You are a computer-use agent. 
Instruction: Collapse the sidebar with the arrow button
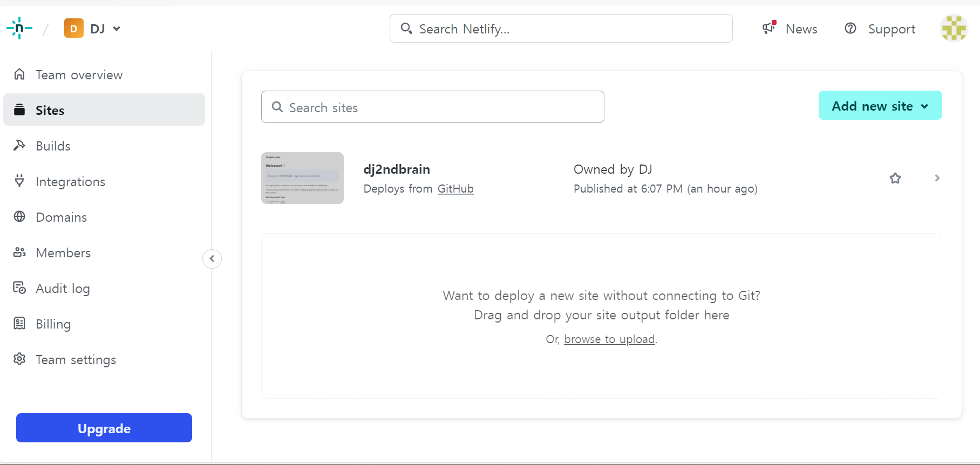[212, 259]
